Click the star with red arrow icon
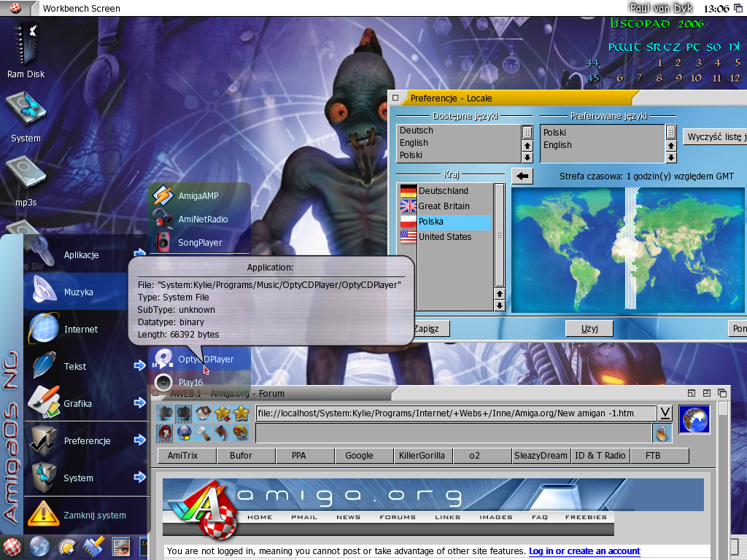Image resolution: width=747 pixels, height=560 pixels. [222, 413]
